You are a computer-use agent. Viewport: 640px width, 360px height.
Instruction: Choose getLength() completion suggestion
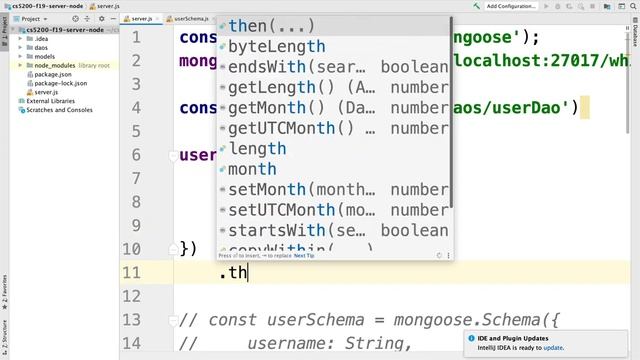333,87
